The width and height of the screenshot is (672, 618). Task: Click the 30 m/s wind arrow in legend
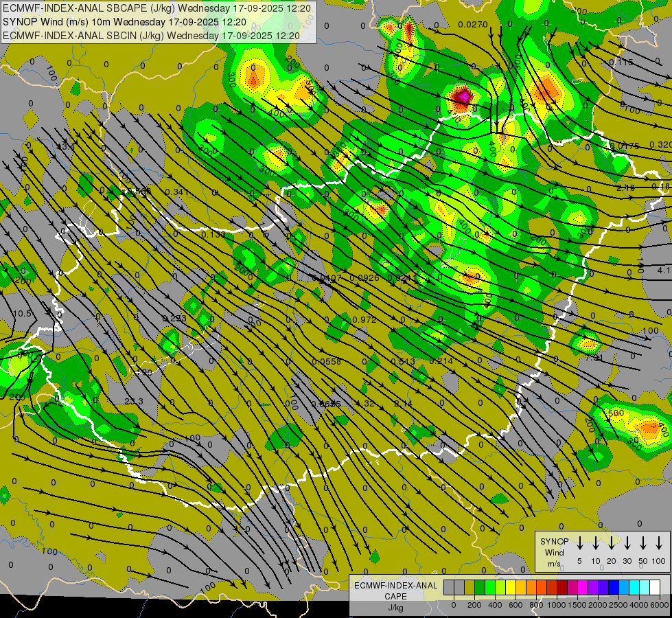click(x=627, y=543)
